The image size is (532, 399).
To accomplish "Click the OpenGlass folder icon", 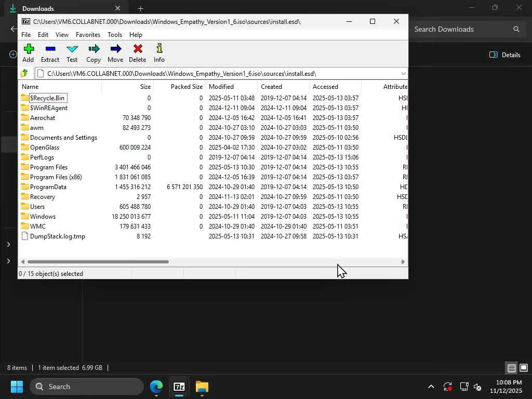I will tap(25, 147).
